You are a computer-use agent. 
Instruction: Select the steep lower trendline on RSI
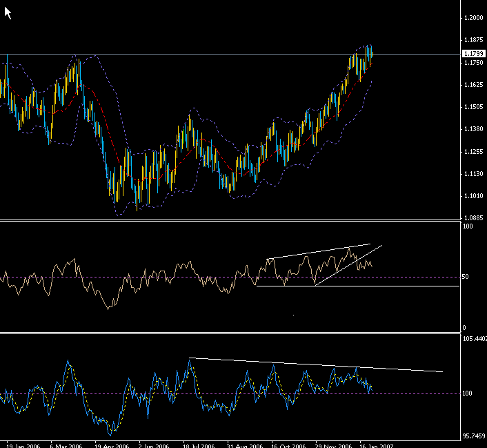click(345, 264)
